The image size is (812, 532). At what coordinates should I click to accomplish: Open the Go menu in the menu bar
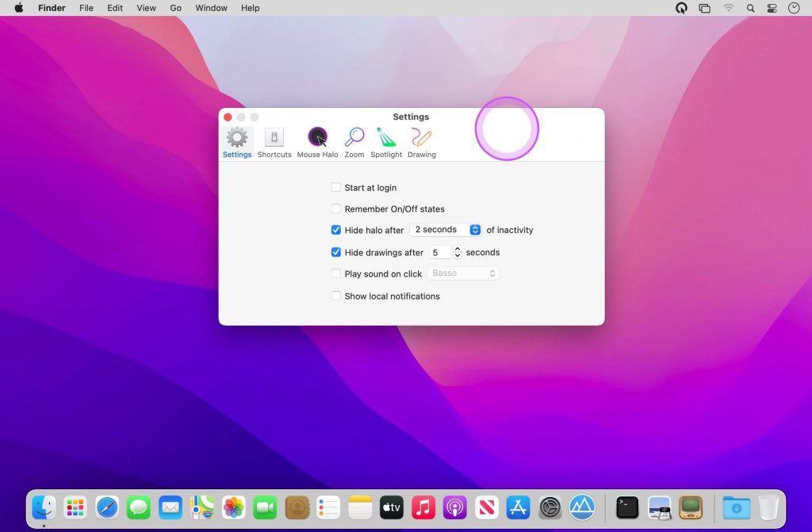point(176,8)
